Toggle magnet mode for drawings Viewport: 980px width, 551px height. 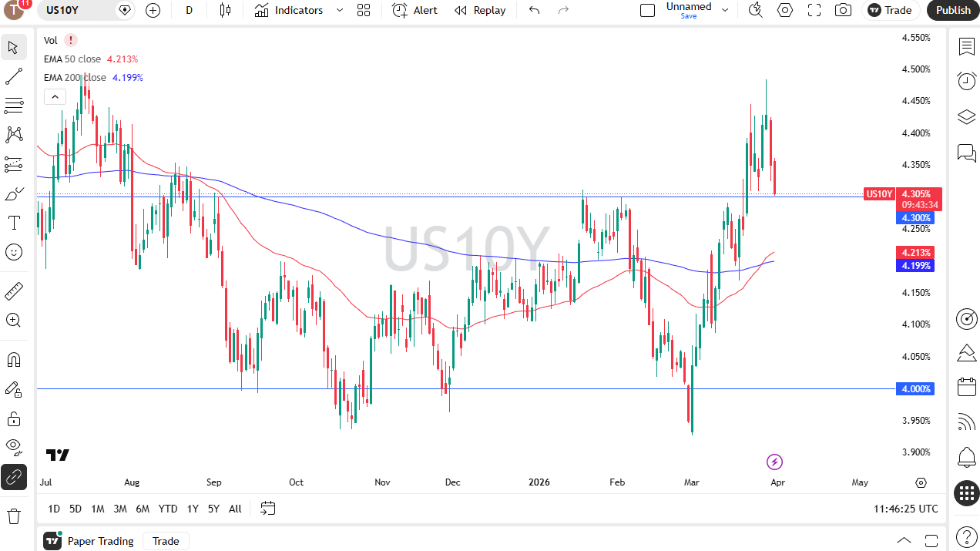pos(14,360)
